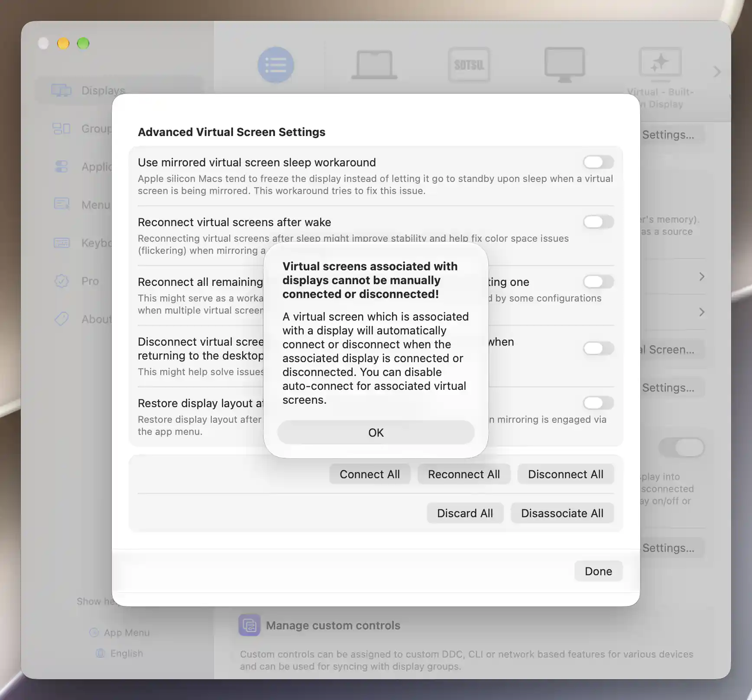The image size is (752, 700).
Task: Click the Connect All button
Action: pos(370,474)
